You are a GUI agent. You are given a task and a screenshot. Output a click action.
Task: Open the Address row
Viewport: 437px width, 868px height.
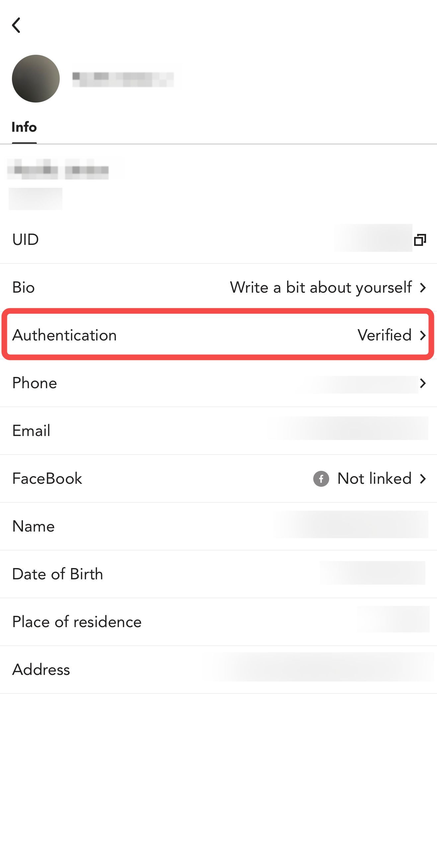[x=218, y=670]
